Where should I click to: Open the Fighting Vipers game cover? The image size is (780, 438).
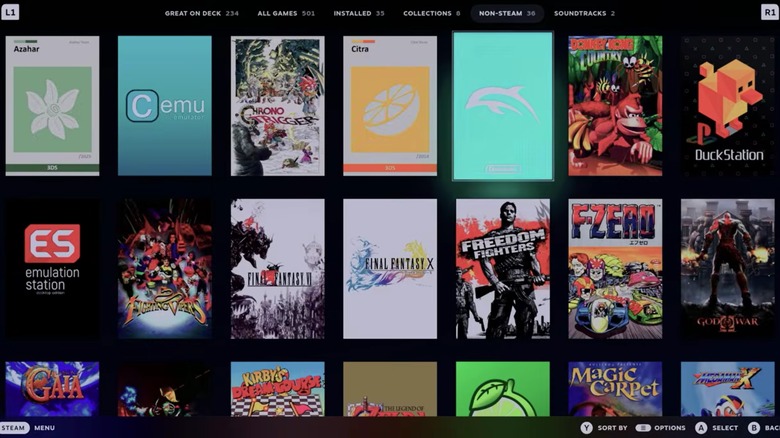pyautogui.click(x=165, y=269)
